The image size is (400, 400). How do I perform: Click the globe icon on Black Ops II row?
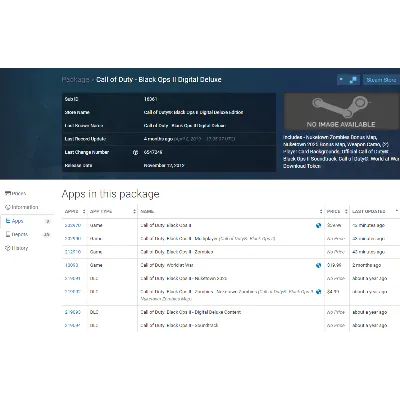pyautogui.click(x=318, y=225)
